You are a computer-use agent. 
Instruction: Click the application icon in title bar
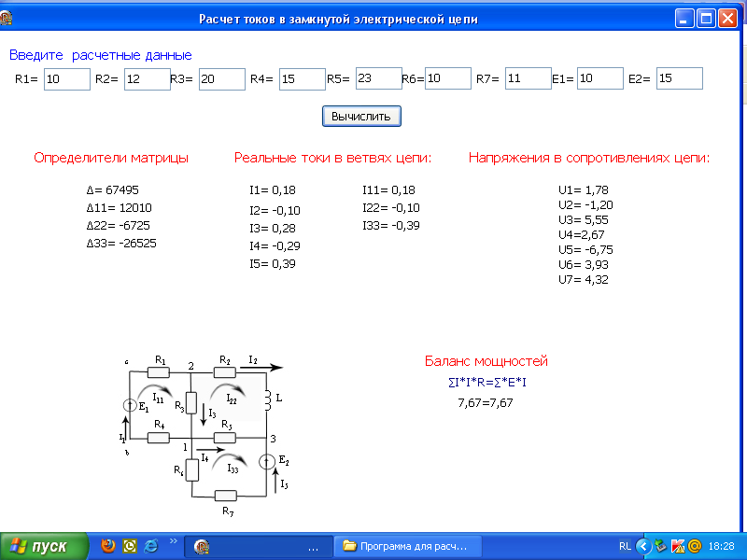pyautogui.click(x=6, y=19)
